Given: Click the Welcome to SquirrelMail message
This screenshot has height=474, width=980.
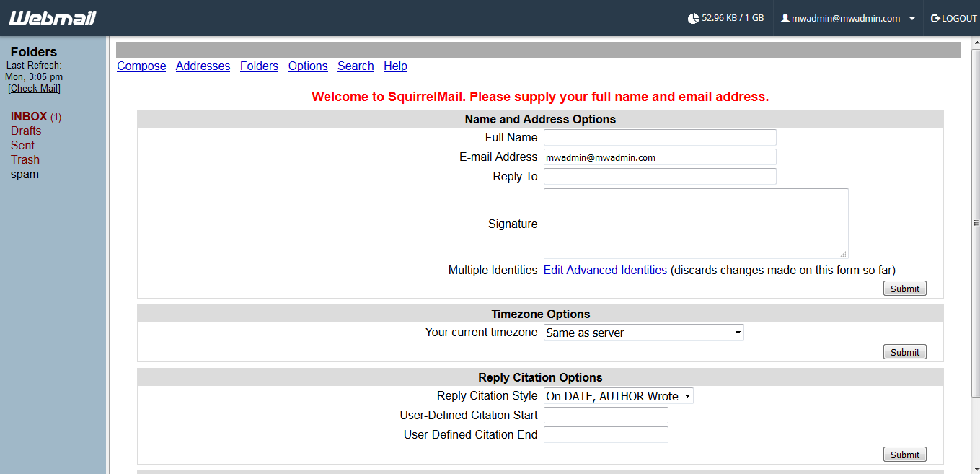Looking at the screenshot, I should [x=540, y=97].
